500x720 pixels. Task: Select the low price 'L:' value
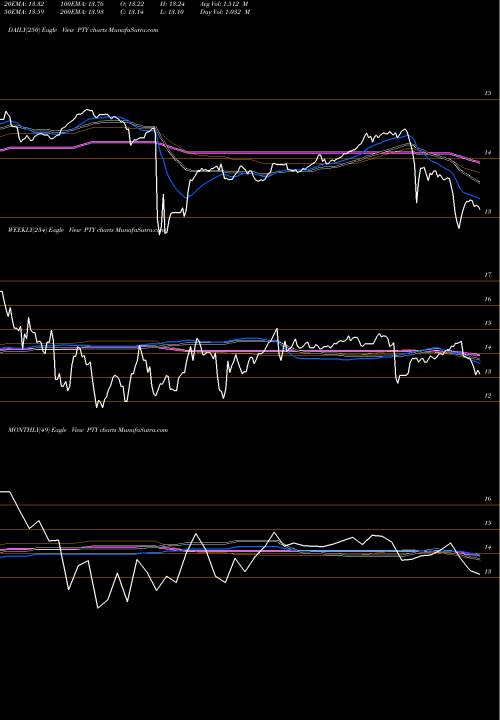[x=172, y=12]
